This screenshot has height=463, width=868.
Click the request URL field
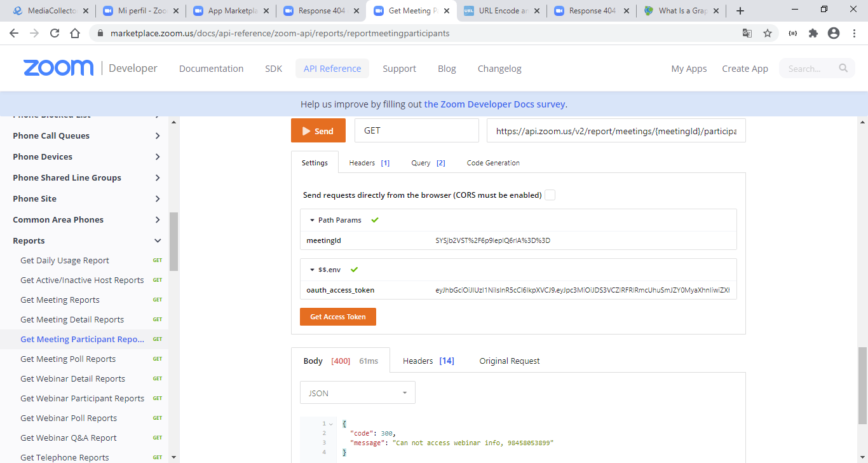pos(616,130)
